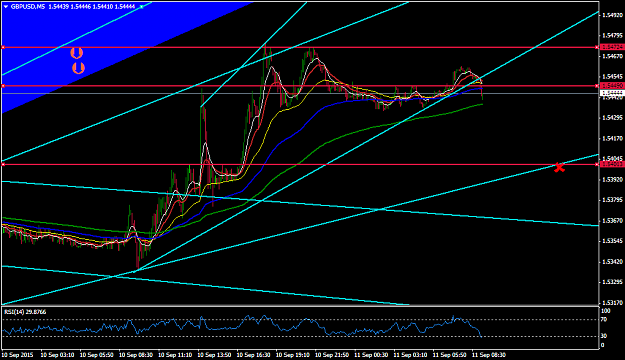Click the 1.53295 price scale value
This screenshot has height=360, width=625.
pos(612,282)
